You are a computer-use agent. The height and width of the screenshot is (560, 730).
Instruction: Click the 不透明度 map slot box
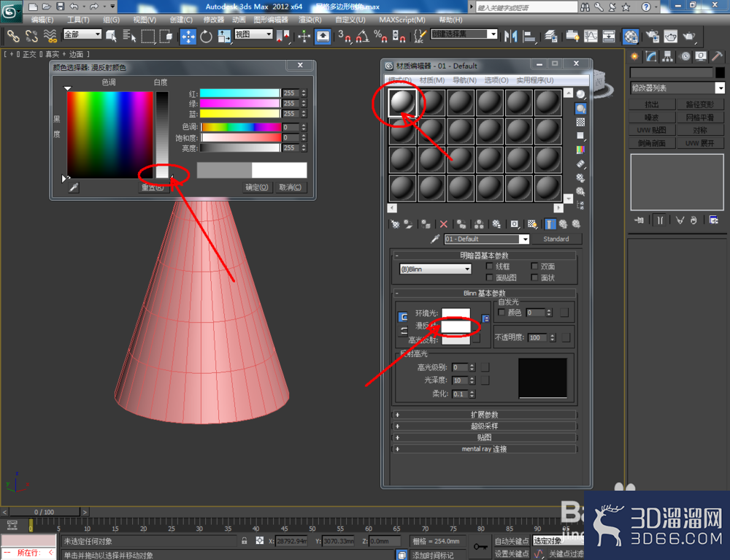click(x=566, y=337)
